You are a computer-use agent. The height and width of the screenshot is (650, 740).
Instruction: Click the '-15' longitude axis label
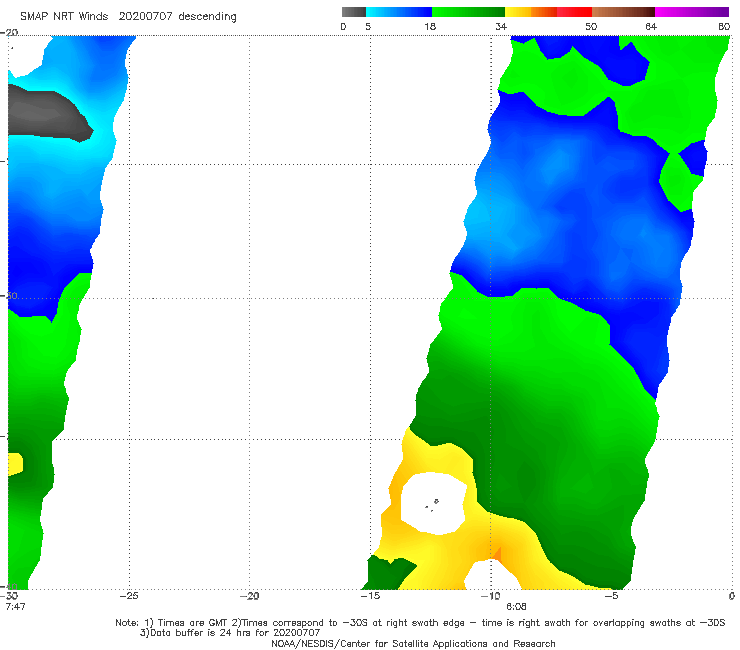pos(370,596)
